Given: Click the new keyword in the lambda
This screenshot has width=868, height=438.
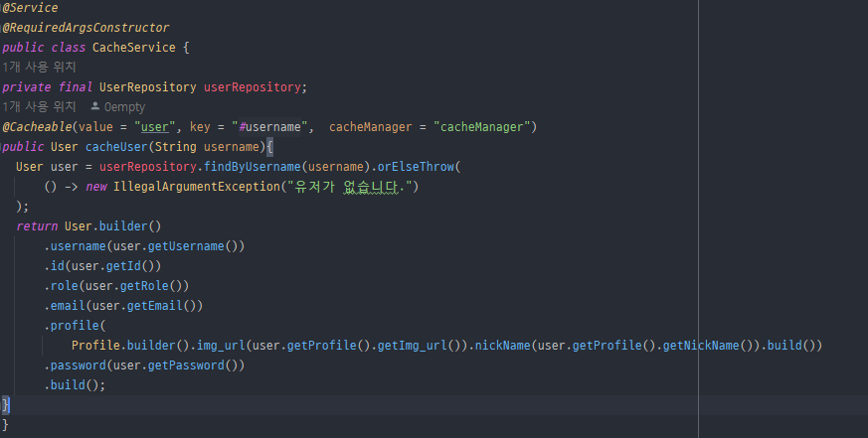Looking at the screenshot, I should click(96, 187).
